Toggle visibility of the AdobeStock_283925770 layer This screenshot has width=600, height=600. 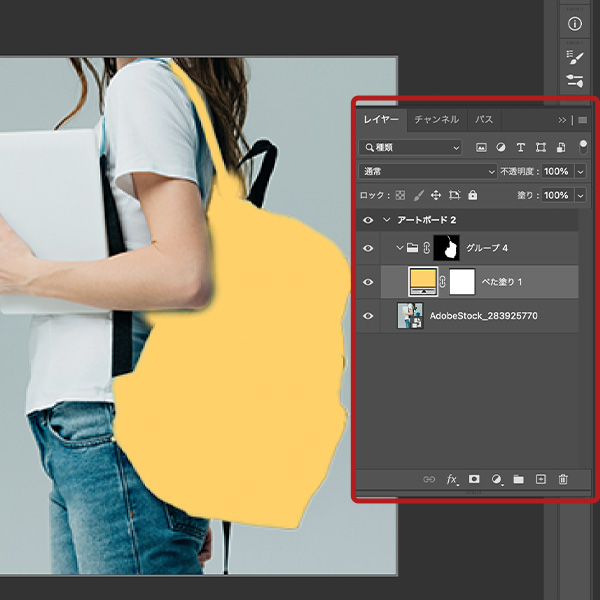[368, 317]
